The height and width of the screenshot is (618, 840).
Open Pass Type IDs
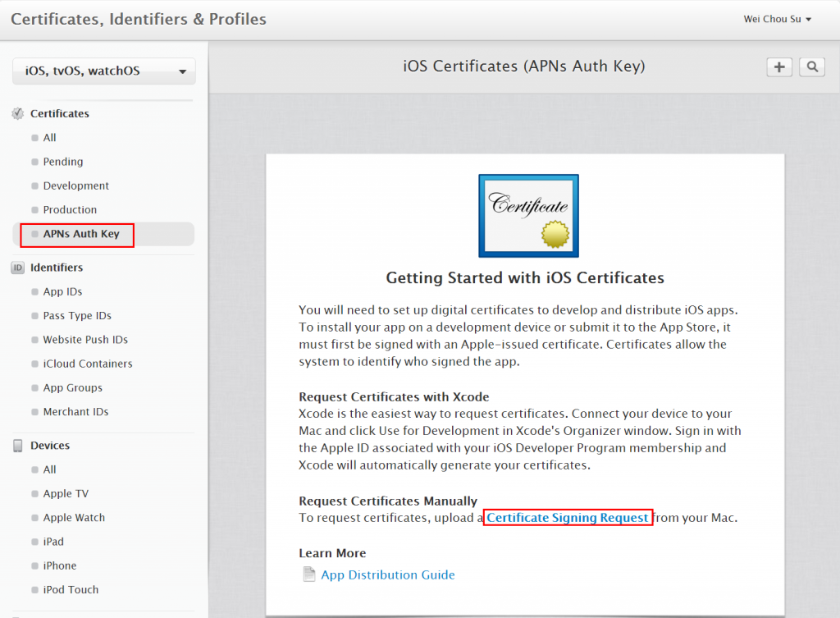click(76, 316)
